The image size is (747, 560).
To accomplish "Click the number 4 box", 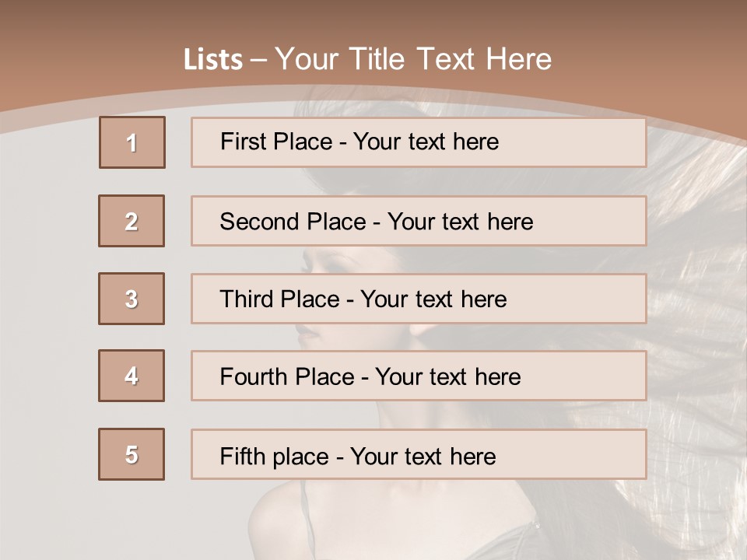I will [x=132, y=376].
